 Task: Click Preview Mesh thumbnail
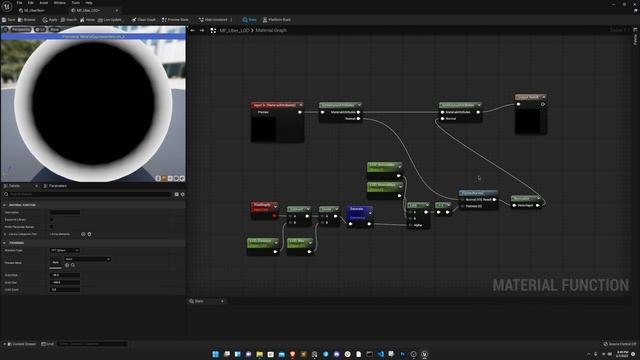[x=56, y=262]
